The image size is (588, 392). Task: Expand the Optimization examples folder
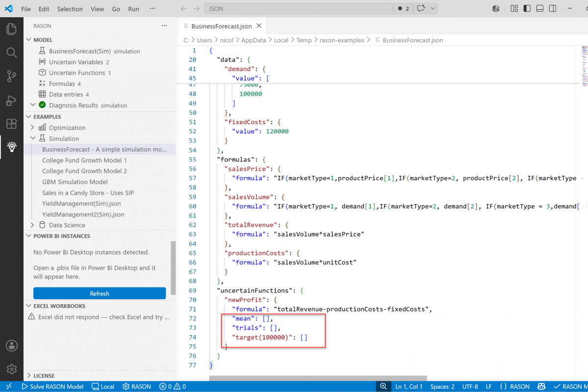33,128
